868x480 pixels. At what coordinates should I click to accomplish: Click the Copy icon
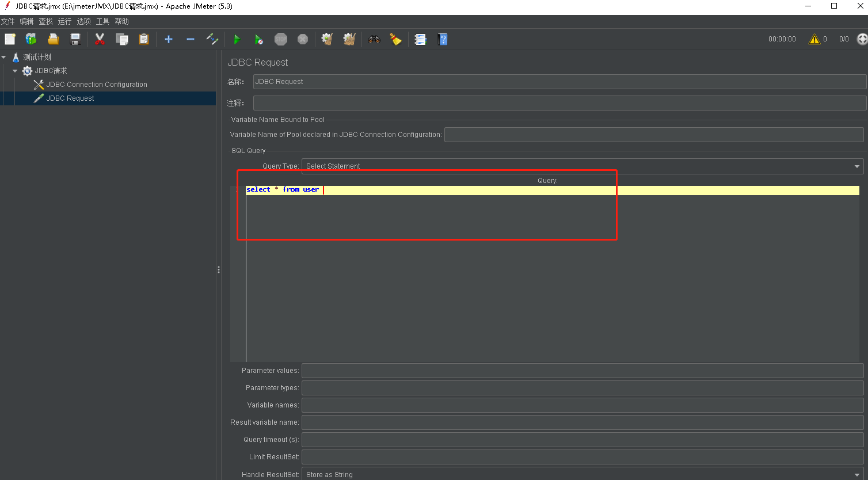pyautogui.click(x=121, y=39)
